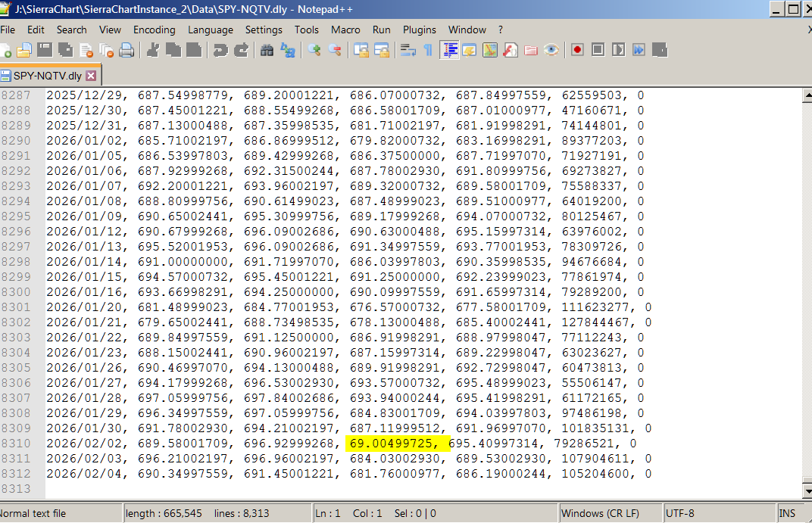The width and height of the screenshot is (812, 523).
Task: Click the Undo arrow icon
Action: (220, 50)
